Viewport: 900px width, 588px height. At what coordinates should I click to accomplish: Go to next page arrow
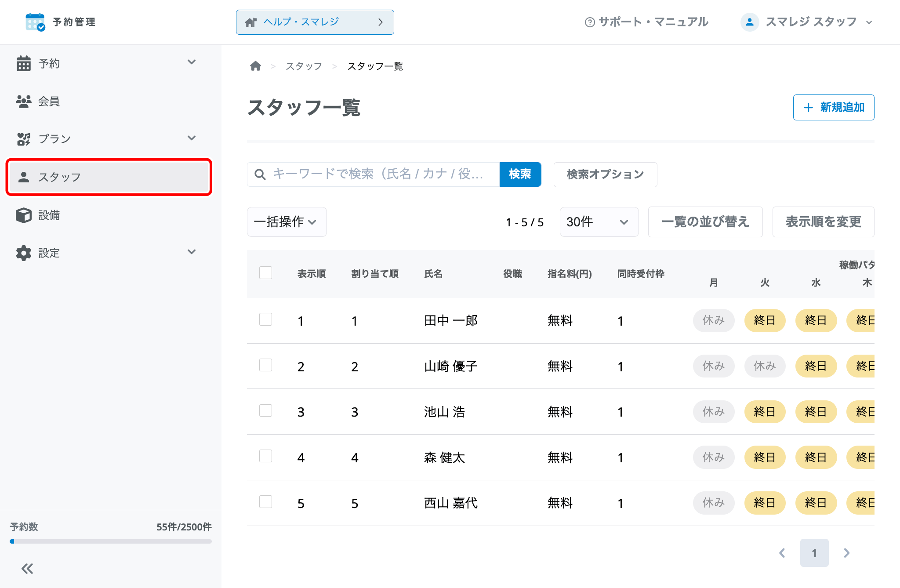point(847,553)
